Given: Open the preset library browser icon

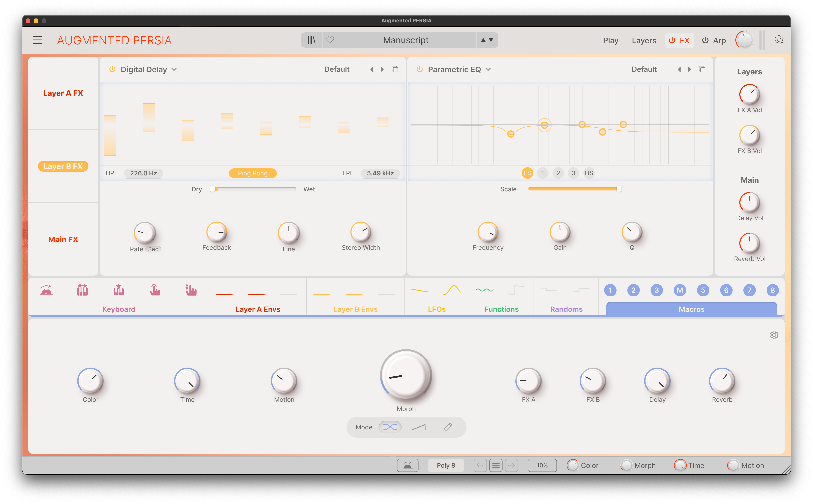Looking at the screenshot, I should [311, 40].
